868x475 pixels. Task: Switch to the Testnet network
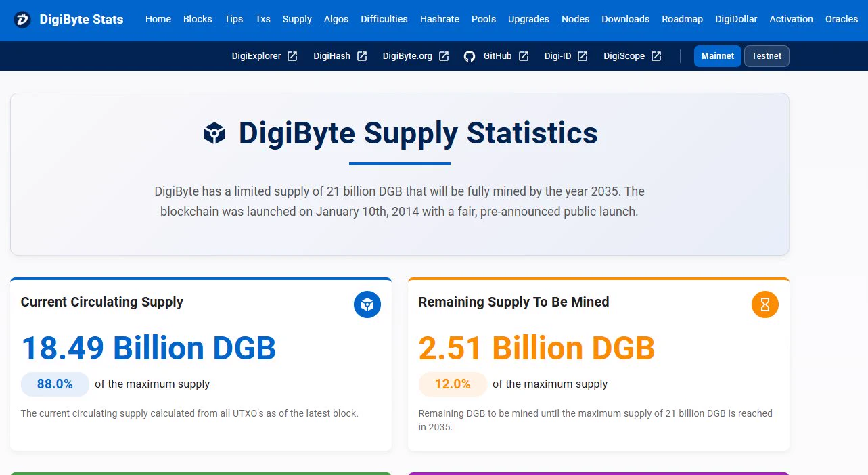click(767, 56)
